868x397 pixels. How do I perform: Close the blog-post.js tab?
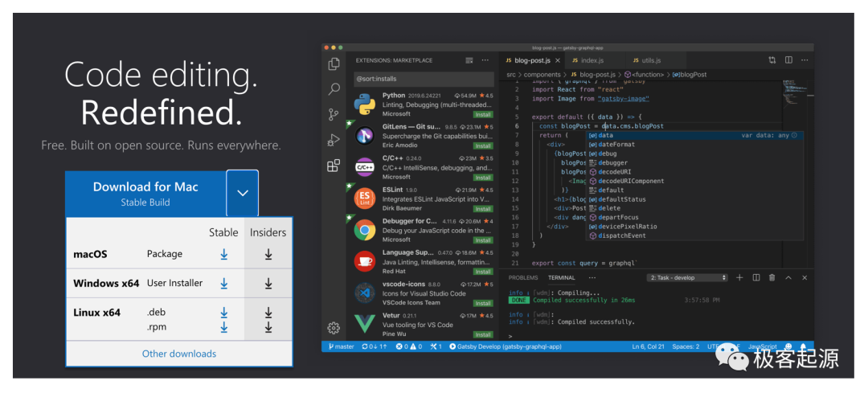[x=558, y=60]
